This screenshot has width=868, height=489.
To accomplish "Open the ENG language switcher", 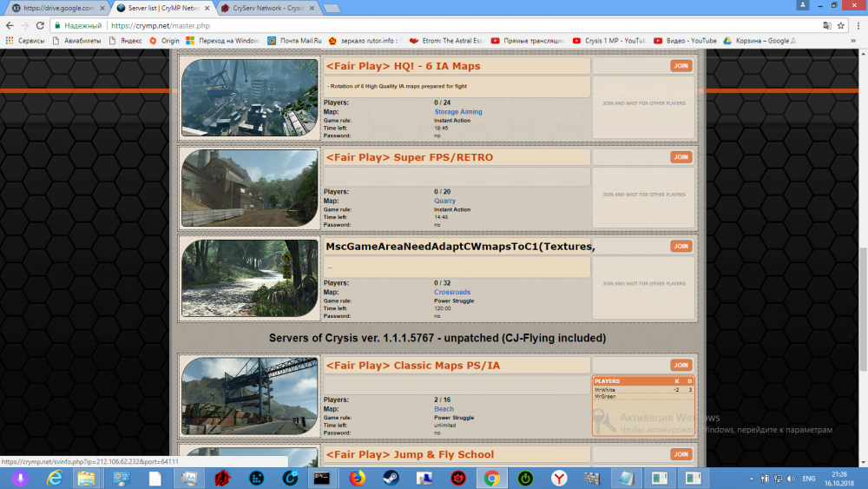I will pyautogui.click(x=807, y=478).
